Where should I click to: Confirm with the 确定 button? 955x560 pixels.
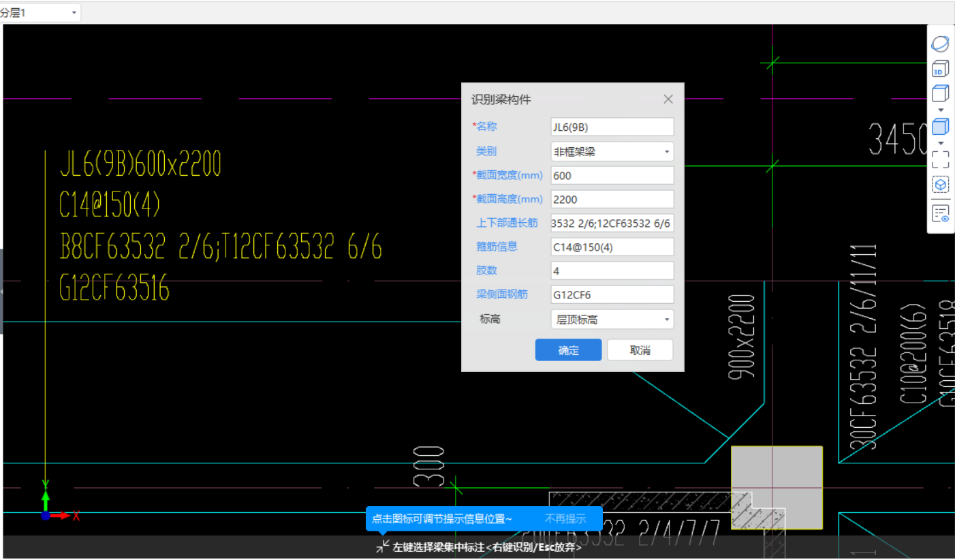tap(569, 350)
